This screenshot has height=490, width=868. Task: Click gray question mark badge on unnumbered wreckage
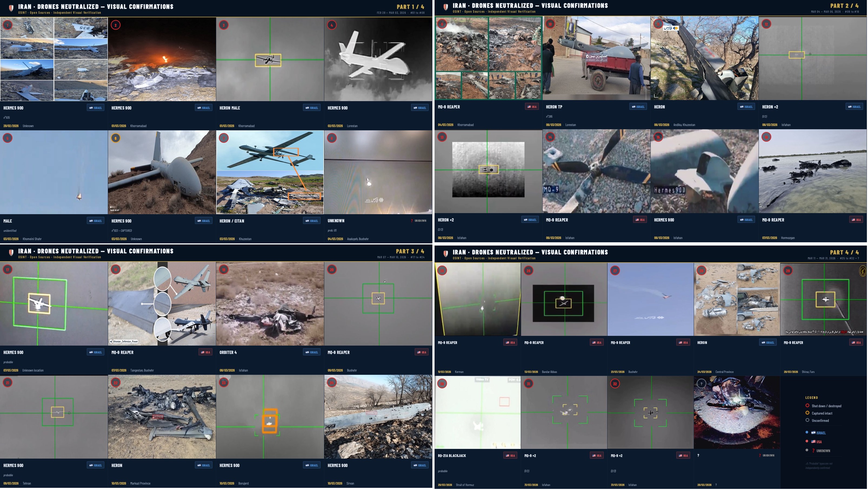[x=701, y=384]
